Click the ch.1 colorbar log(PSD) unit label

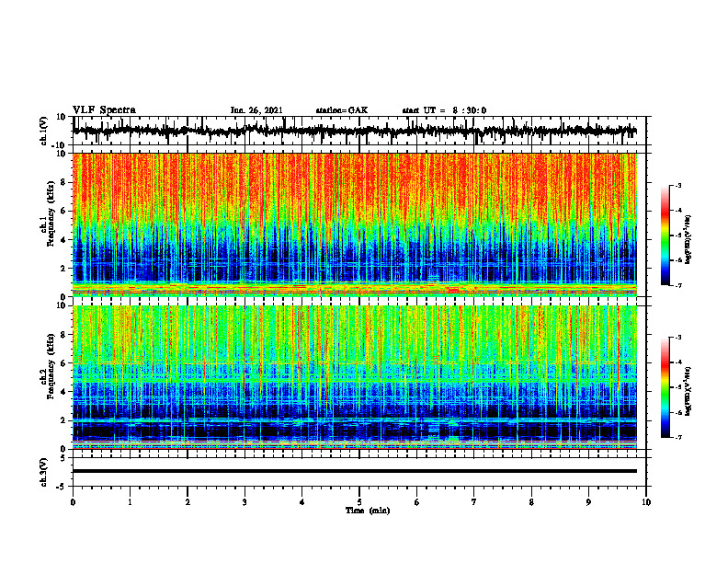tap(688, 239)
